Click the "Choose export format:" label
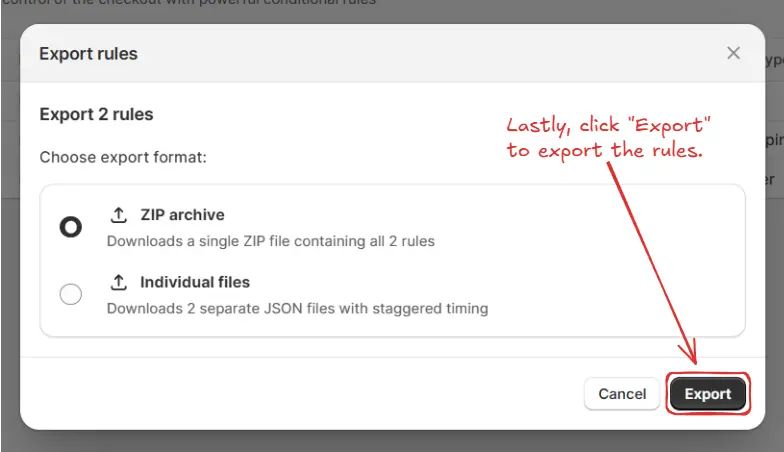This screenshot has height=452, width=784. (122, 157)
